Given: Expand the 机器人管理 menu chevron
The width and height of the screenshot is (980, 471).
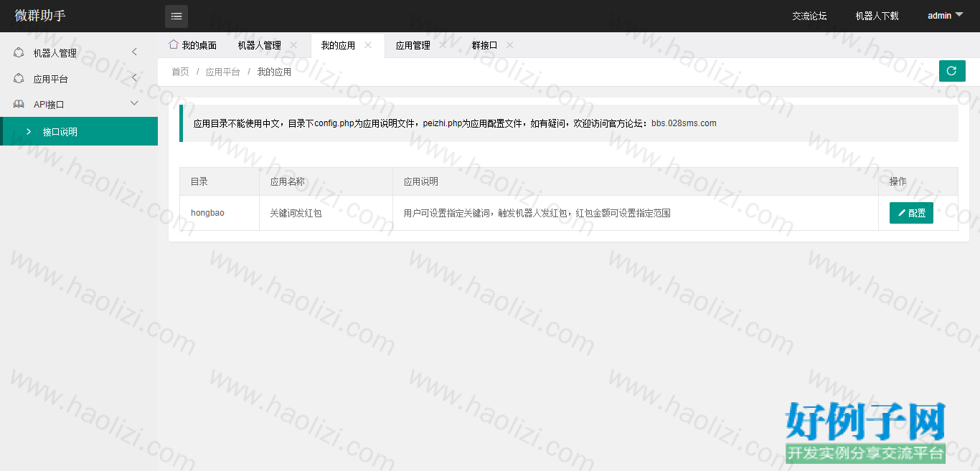Looking at the screenshot, I should click(x=134, y=52).
